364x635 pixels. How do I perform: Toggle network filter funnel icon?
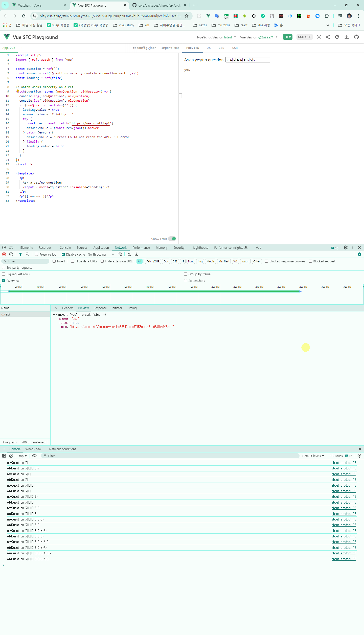tap(20, 254)
